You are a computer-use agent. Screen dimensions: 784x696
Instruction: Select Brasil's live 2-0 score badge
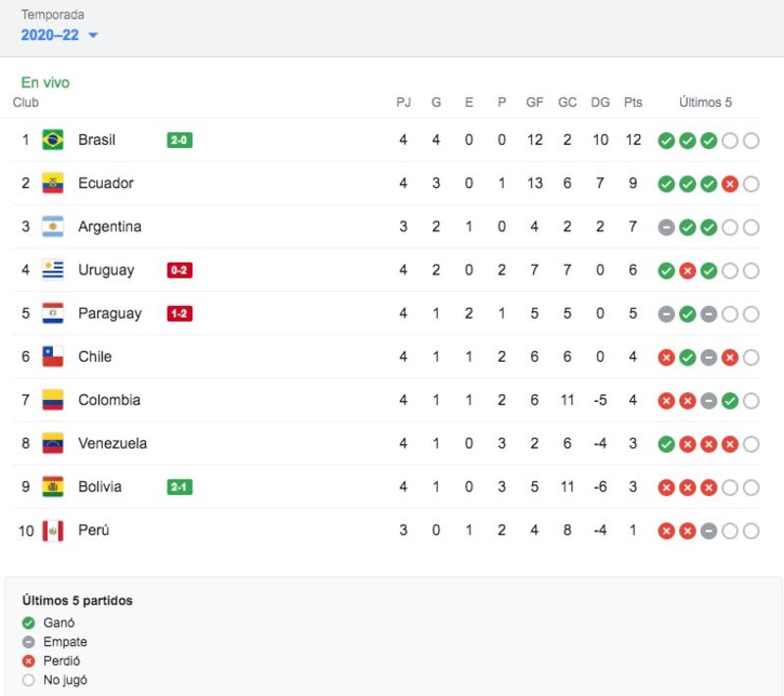pyautogui.click(x=179, y=140)
